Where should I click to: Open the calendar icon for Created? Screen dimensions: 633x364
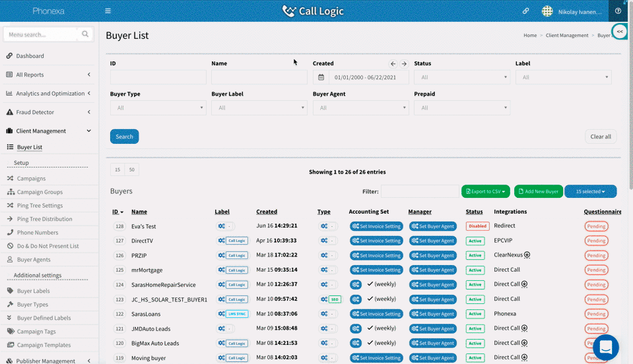tap(321, 77)
